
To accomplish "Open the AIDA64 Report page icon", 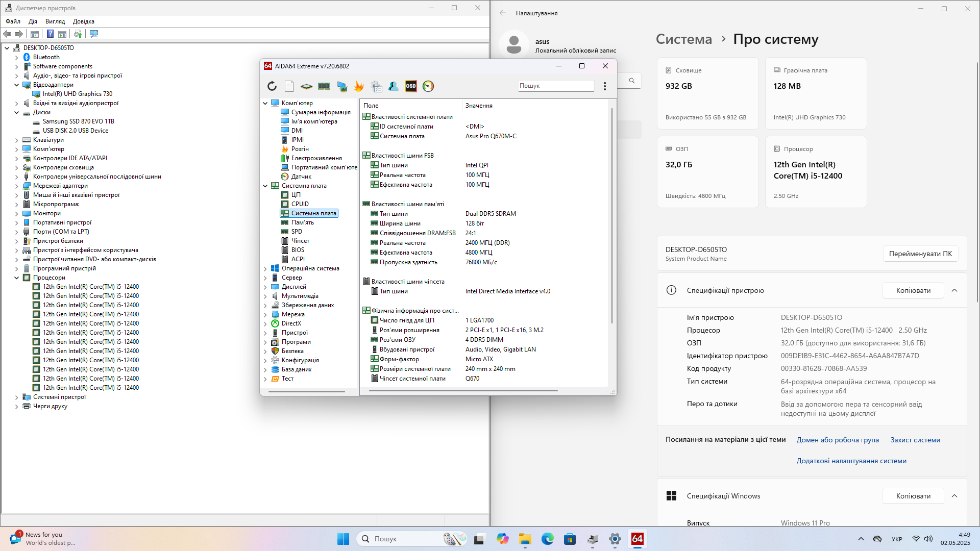I will pyautogui.click(x=289, y=86).
